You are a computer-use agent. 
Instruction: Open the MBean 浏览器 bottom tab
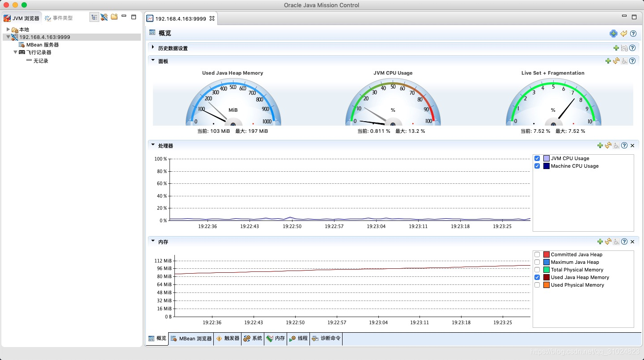(x=191, y=339)
